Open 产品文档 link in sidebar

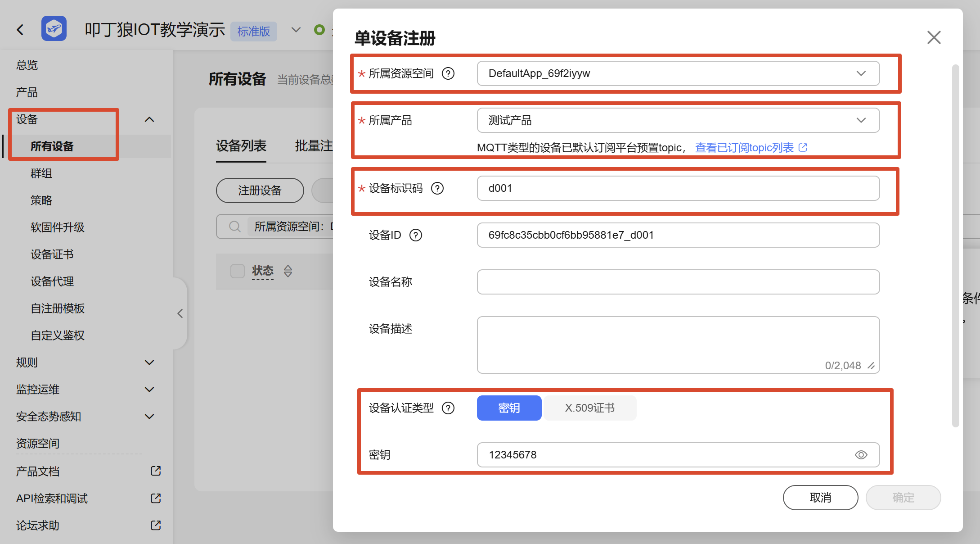pyautogui.click(x=38, y=471)
